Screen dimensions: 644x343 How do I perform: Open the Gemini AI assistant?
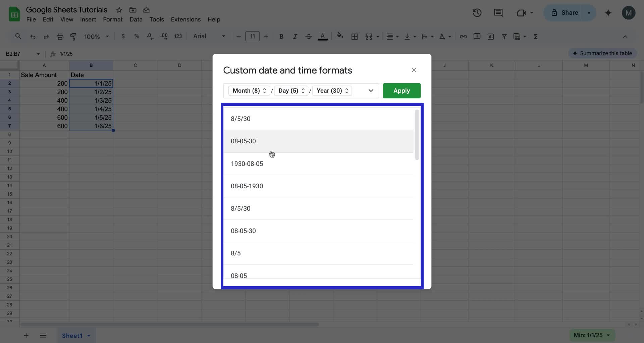608,13
